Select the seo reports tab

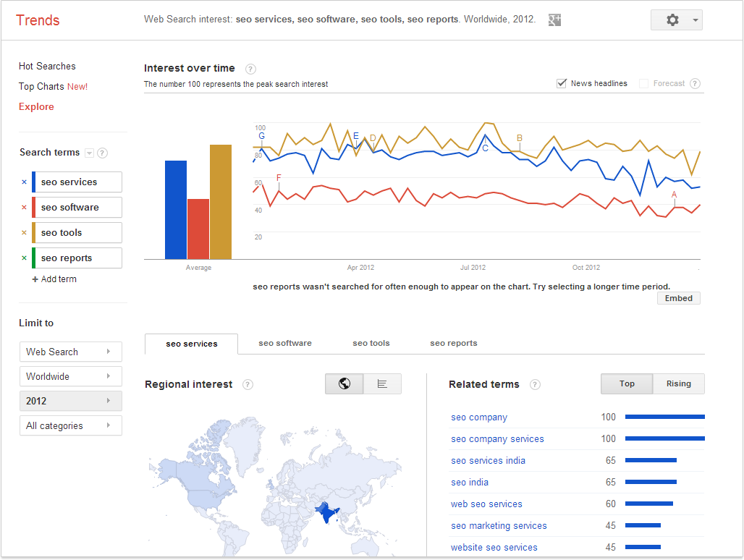tap(454, 343)
